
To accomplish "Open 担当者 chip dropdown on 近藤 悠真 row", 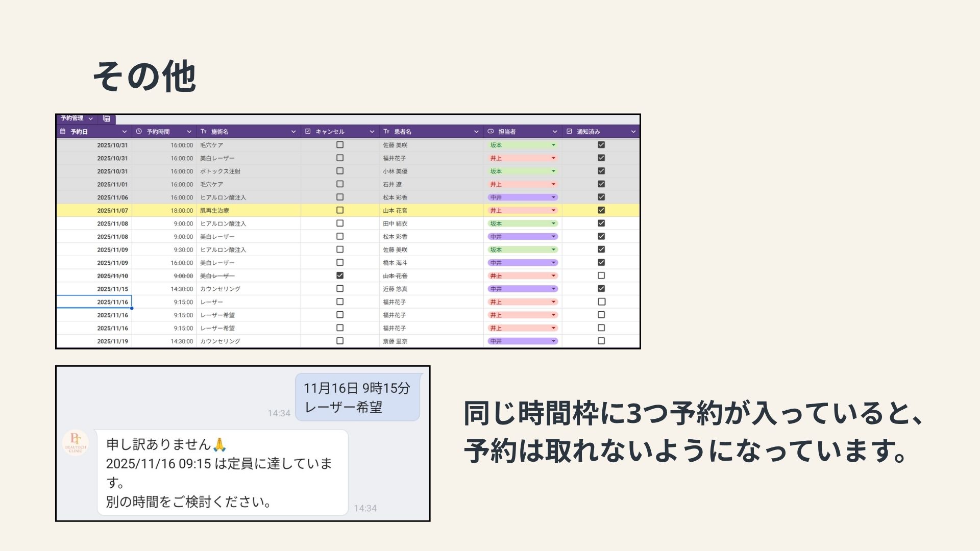I will click(553, 289).
